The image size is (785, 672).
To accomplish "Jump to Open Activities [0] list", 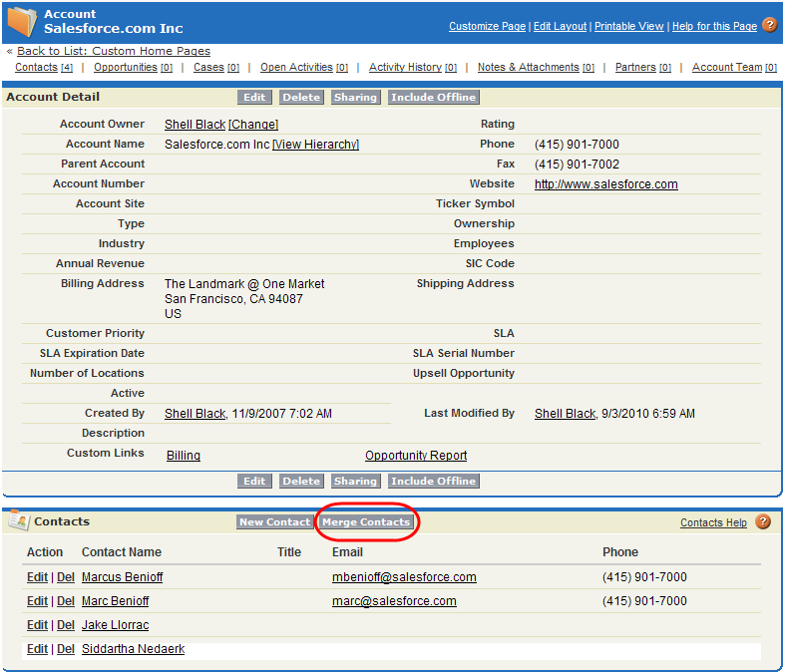I will [304, 67].
